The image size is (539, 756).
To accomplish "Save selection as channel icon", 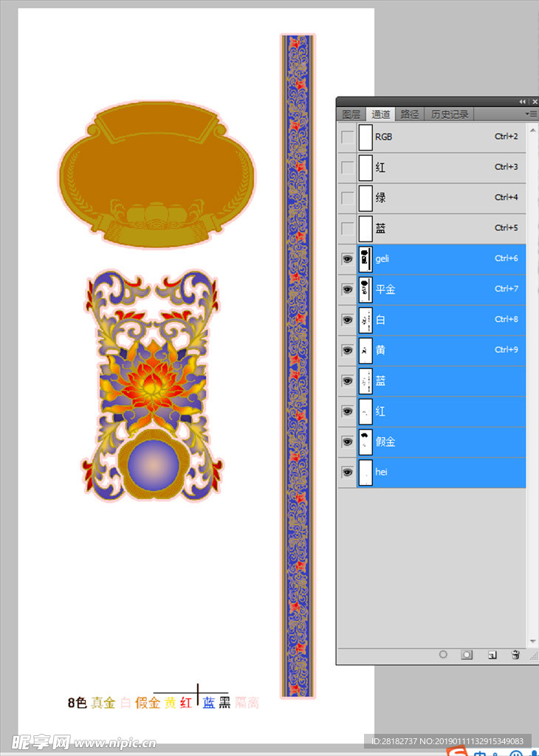I will [466, 655].
